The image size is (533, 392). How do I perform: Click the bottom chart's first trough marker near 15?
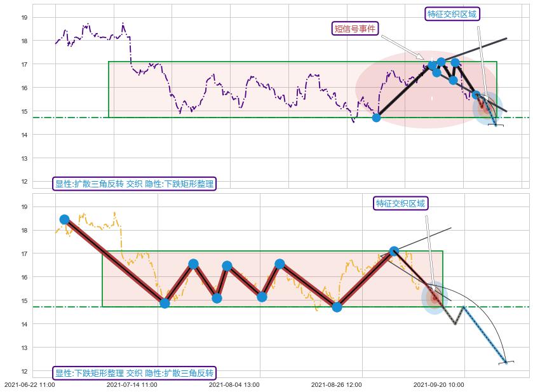(x=165, y=303)
